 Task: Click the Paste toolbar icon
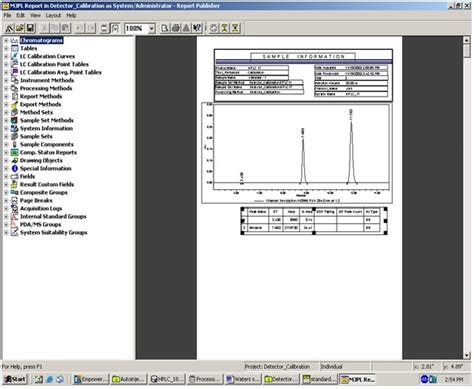[66, 28]
